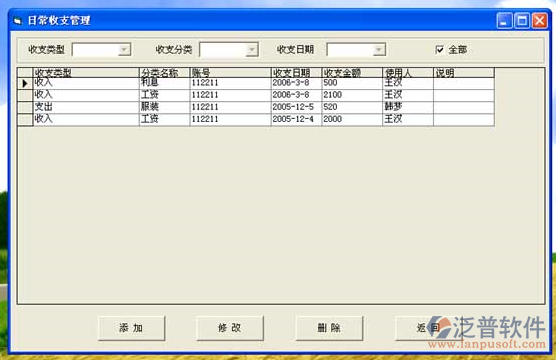Click the 修改 button
This screenshot has height=360, width=556.
pos(230,328)
